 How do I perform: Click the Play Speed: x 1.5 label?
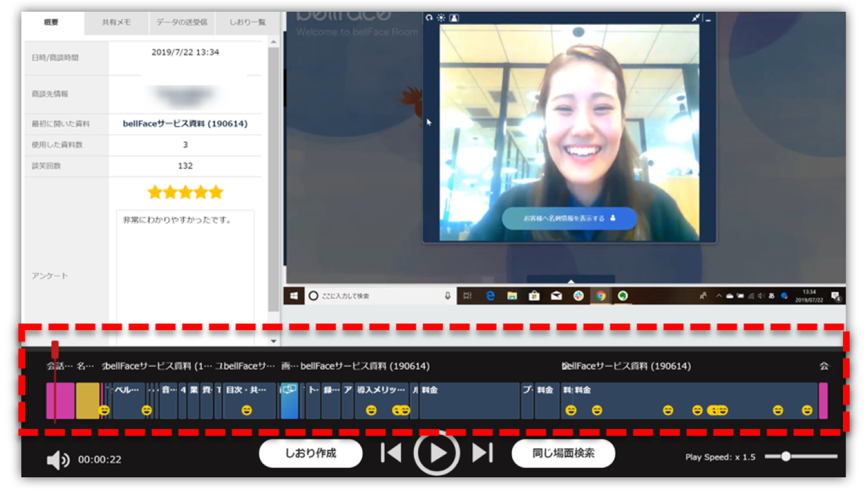pyautogui.click(x=720, y=457)
